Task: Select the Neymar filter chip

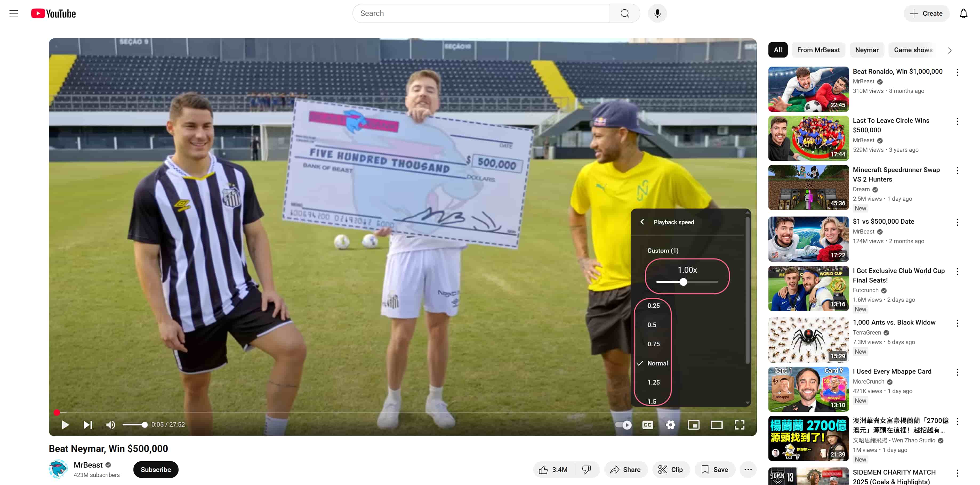Action: 867,50
